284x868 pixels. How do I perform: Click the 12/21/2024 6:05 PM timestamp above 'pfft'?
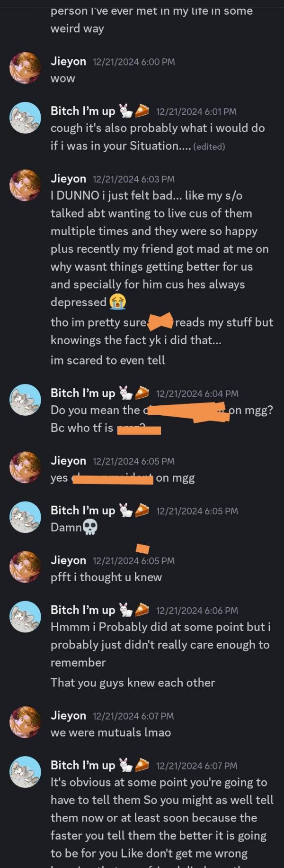click(133, 561)
